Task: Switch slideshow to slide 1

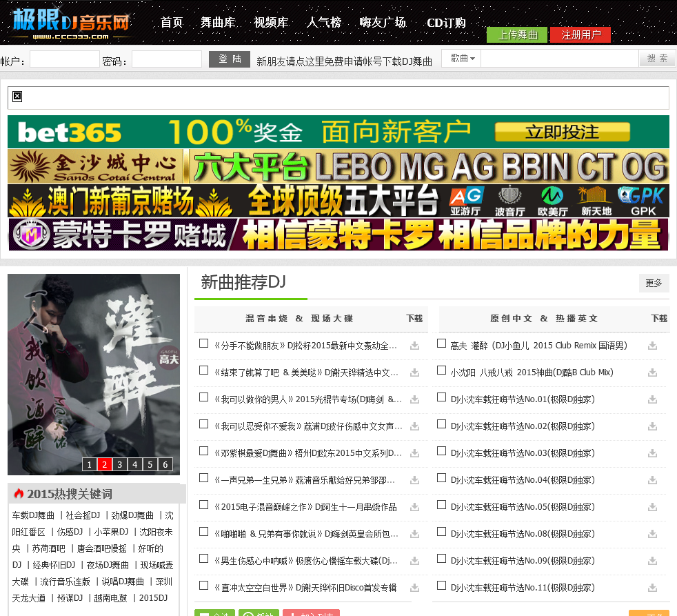Action: click(90, 464)
